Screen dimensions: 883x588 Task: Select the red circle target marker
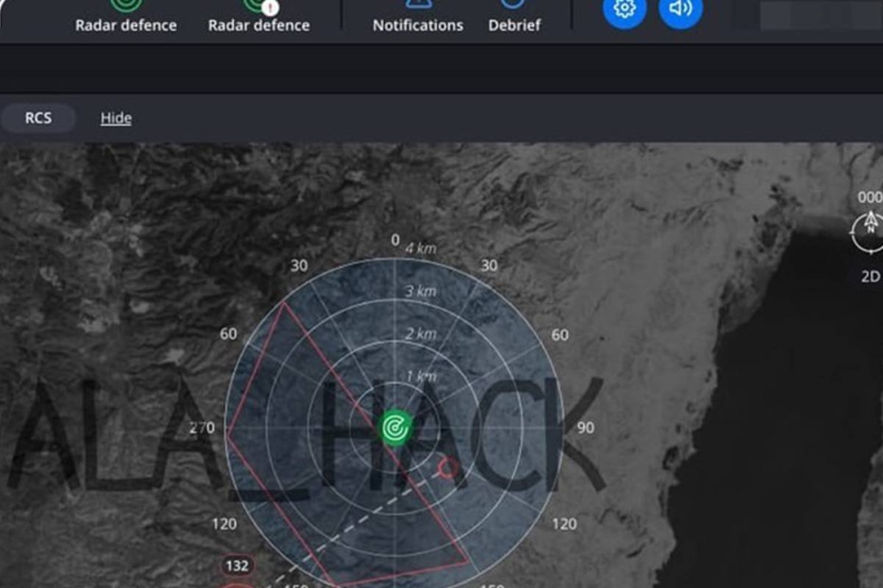448,467
